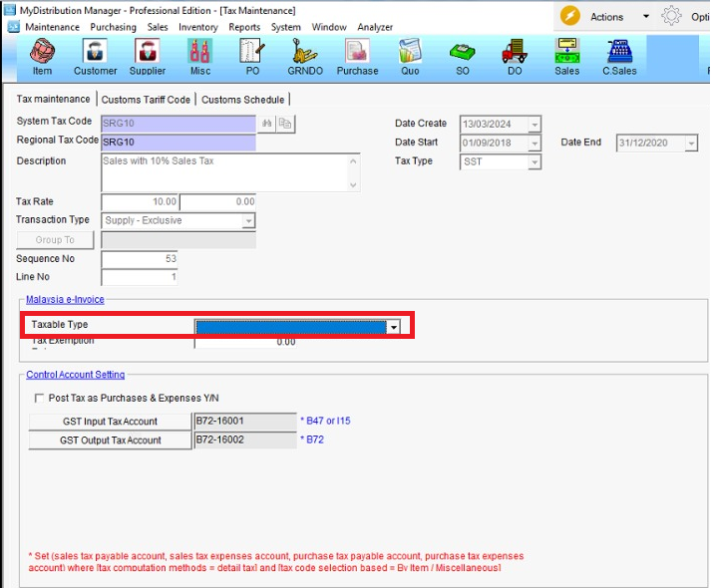The width and height of the screenshot is (715, 588).
Task: Enable Post Tax as Purchases & Expenses checkbox
Action: 38,398
